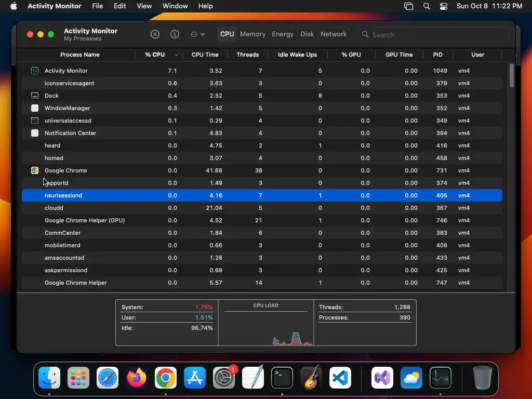
Task: Open Terminal from the Dock
Action: [282, 378]
